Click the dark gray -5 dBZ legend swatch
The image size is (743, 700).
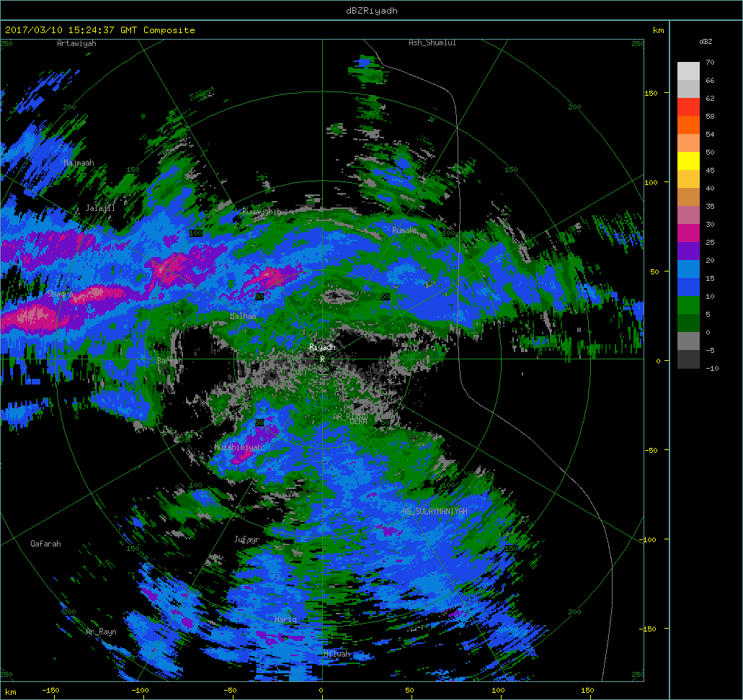(x=688, y=359)
